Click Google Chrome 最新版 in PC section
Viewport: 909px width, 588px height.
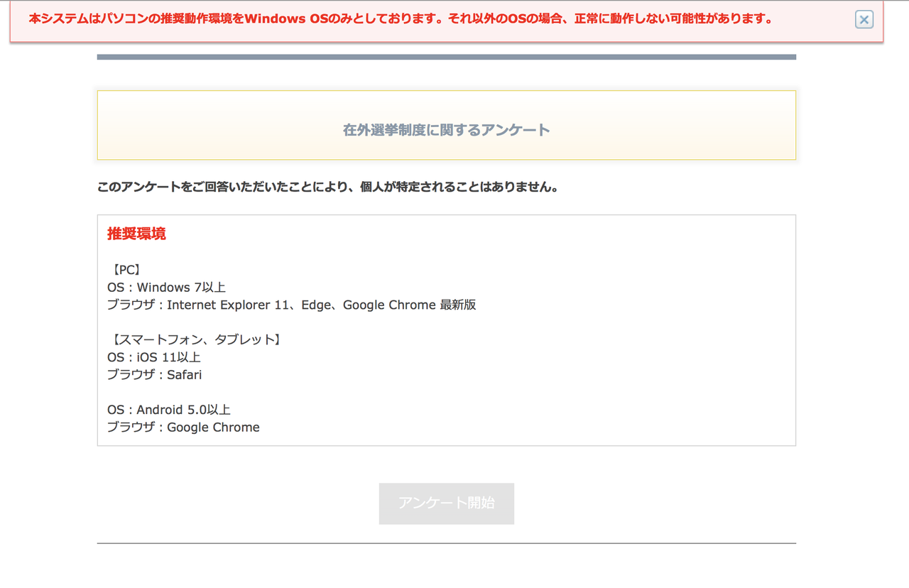[x=409, y=305]
